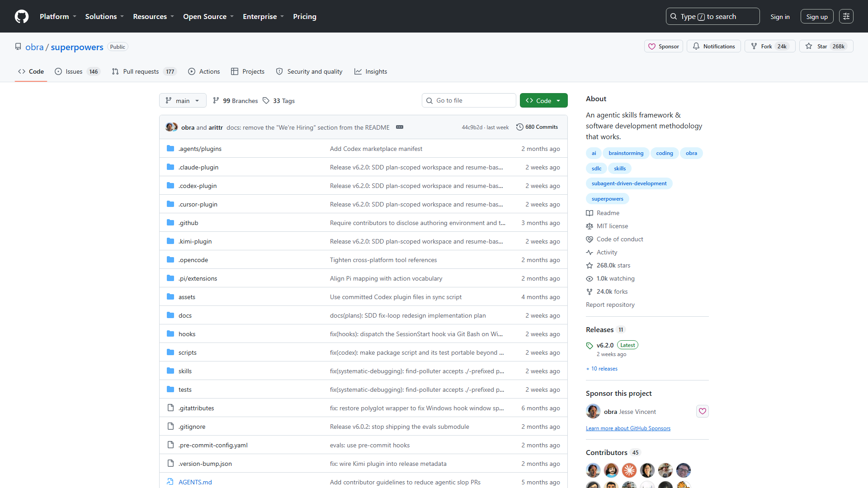Click the eye icon next to watching
868x488 pixels.
pyautogui.click(x=590, y=278)
